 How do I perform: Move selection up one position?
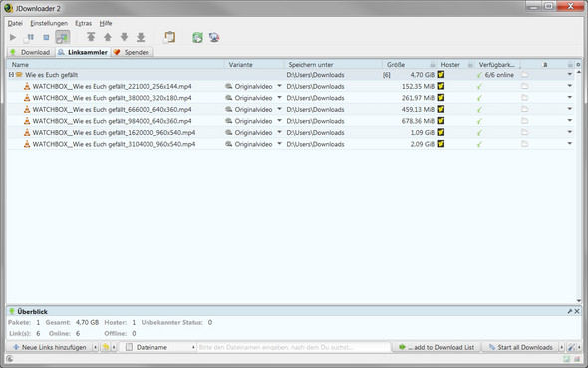tap(108, 37)
